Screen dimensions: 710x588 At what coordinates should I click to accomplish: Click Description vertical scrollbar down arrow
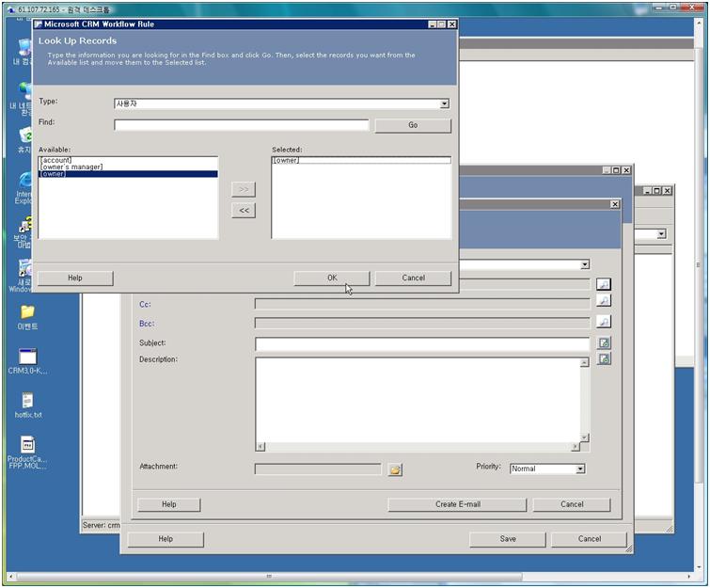(584, 437)
